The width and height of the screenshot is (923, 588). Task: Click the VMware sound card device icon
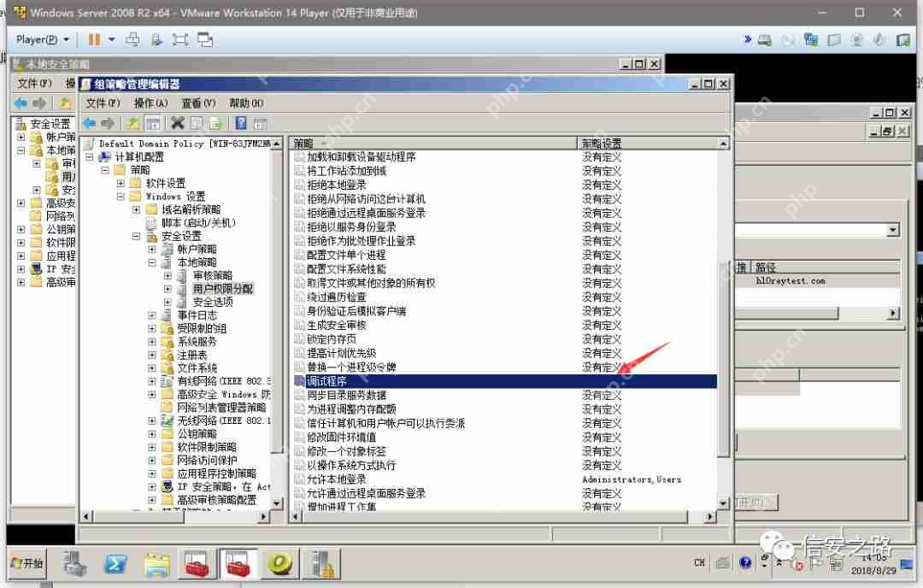[879, 40]
